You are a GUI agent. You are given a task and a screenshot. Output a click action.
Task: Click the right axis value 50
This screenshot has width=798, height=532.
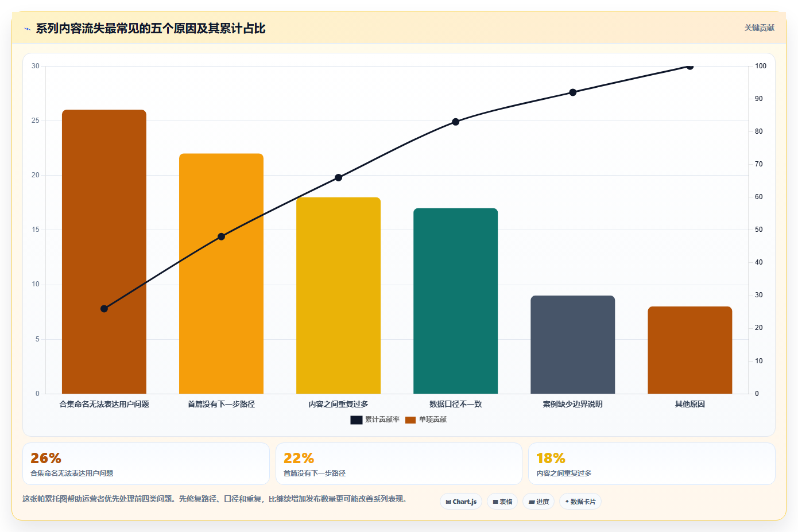point(759,230)
